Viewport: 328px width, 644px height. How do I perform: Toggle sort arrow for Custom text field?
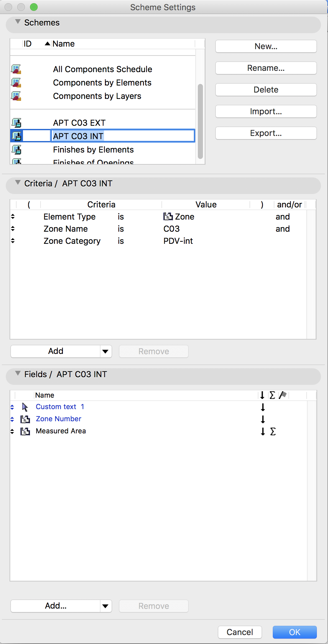pyautogui.click(x=263, y=407)
